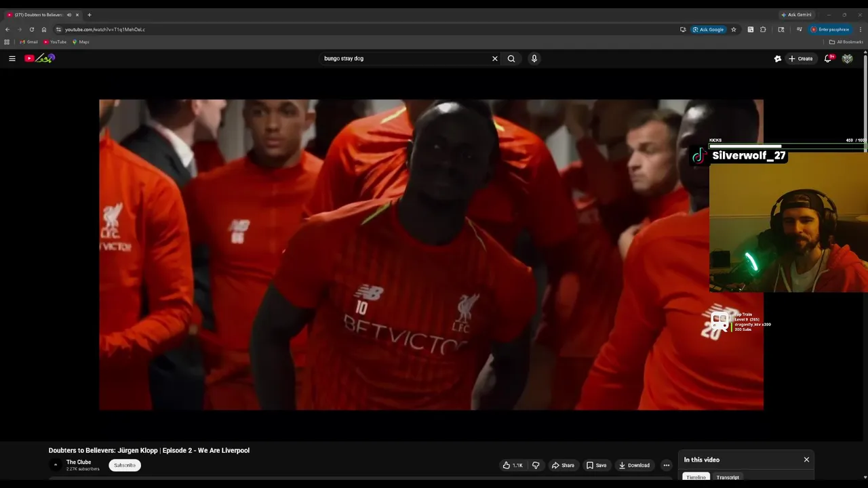Open the media controls toolbar icon
The width and height of the screenshot is (868, 488).
coord(800,29)
